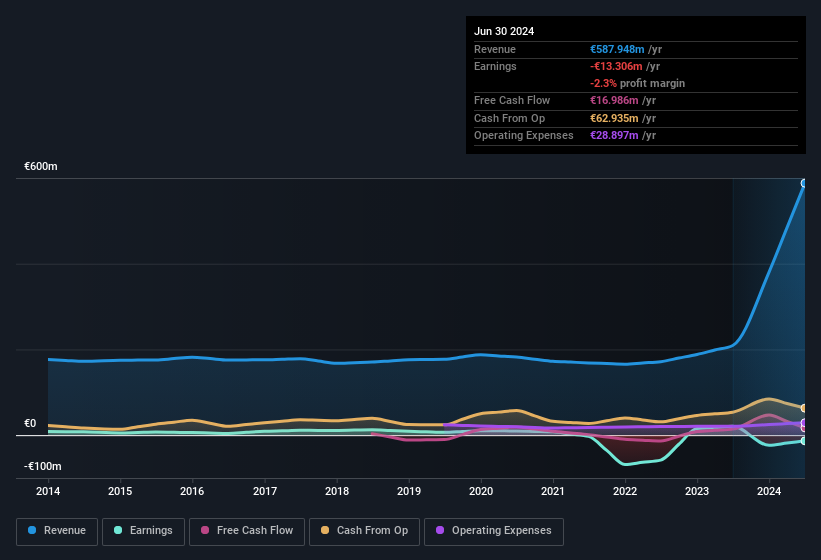Click the blue Revenue legend dot
The height and width of the screenshot is (560, 821).
pos(33,531)
